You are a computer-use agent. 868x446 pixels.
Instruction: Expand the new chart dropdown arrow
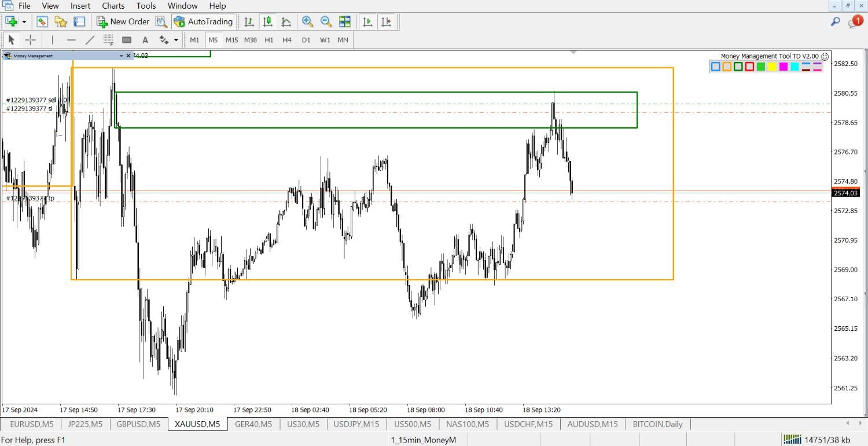(24, 22)
